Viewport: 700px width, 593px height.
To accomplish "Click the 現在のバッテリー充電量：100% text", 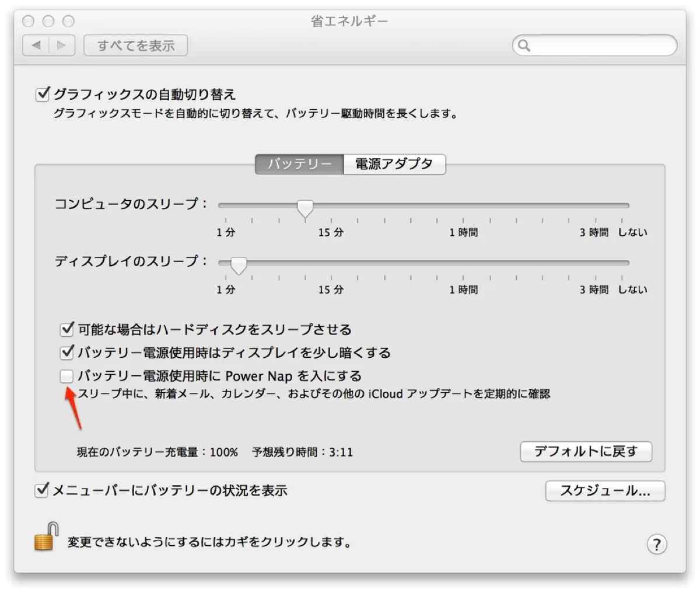I will 157,452.
